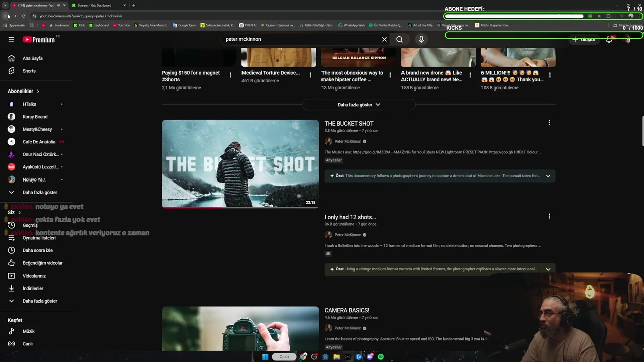Run search with the magnifier button
The width and height of the screenshot is (644, 362).
pos(399,39)
